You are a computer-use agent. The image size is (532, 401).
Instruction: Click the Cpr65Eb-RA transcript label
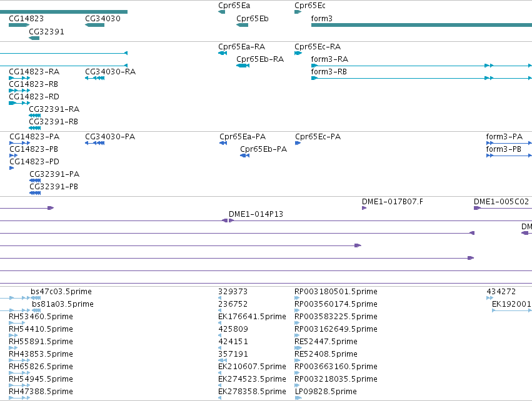[x=260, y=59]
